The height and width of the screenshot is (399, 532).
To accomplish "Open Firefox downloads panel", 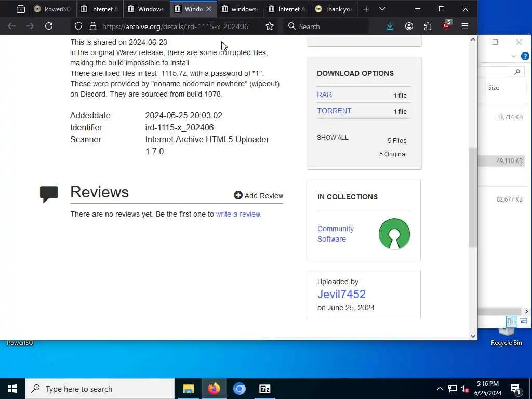I will pos(390,26).
